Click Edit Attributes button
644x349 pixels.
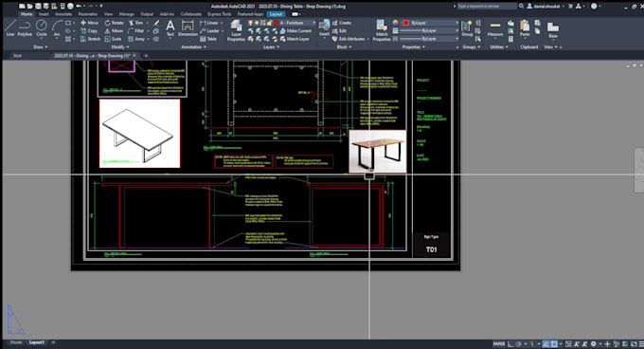pos(349,39)
